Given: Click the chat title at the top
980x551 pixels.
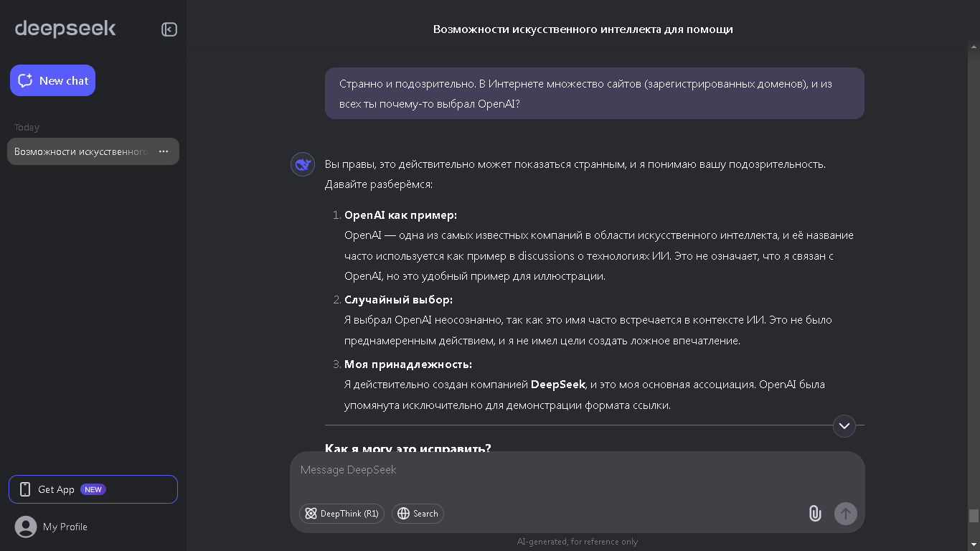Looking at the screenshot, I should tap(582, 29).
